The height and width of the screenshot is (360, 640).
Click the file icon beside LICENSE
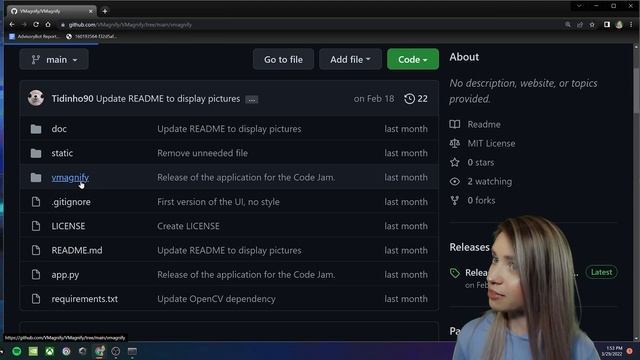pyautogui.click(x=36, y=226)
